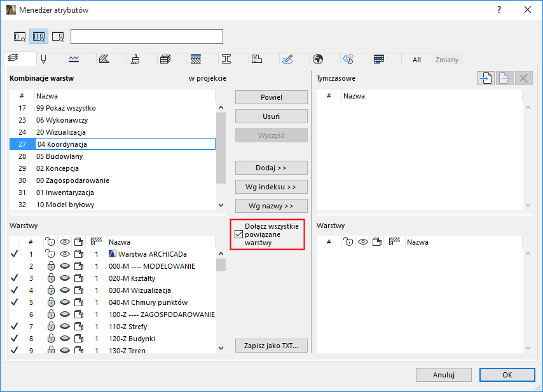Toggle eye of 000-M ---- MODELOWANIE layer

pos(65,266)
